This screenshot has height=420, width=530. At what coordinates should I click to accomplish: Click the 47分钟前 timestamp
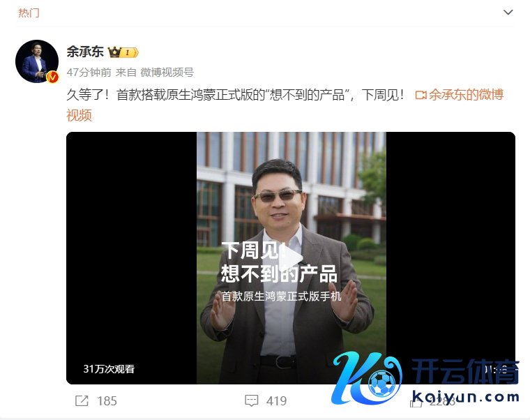[x=89, y=72]
